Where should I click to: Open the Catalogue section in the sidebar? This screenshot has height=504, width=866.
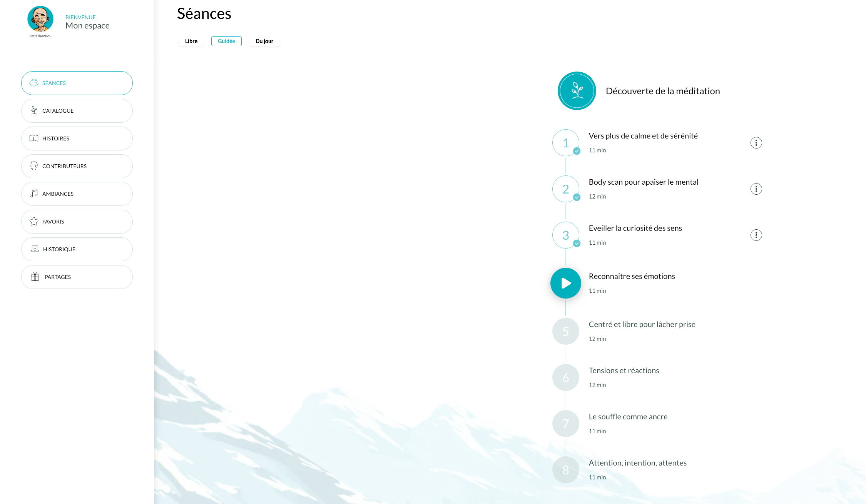point(77,111)
